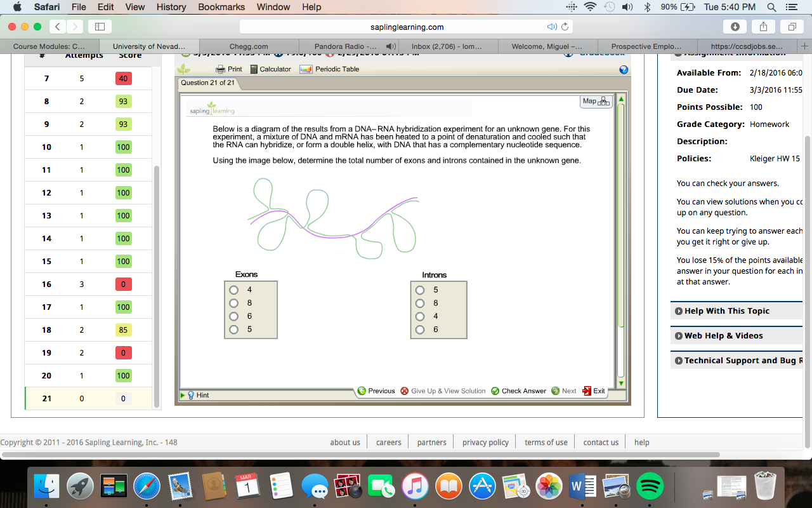Open the question Map button
The image size is (812, 508).
pyautogui.click(x=596, y=101)
